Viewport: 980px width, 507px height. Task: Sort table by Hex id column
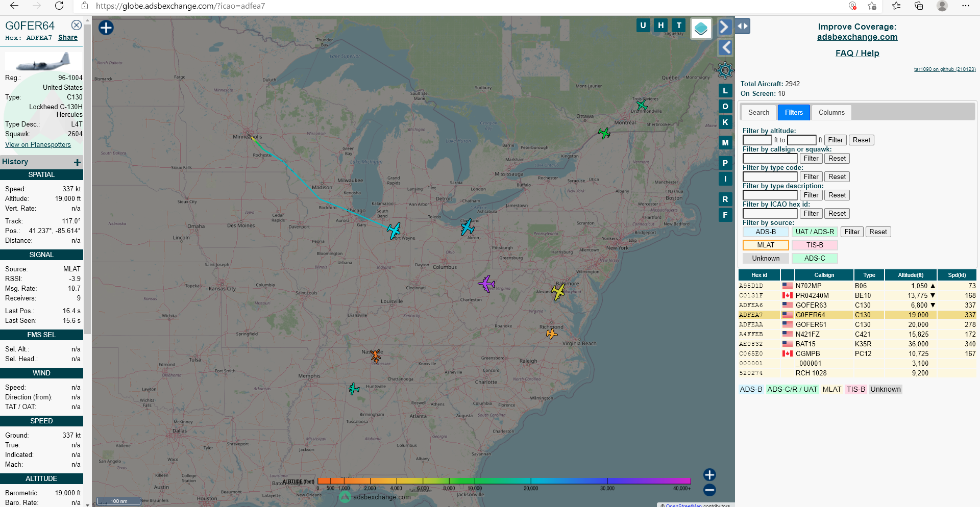click(x=759, y=275)
